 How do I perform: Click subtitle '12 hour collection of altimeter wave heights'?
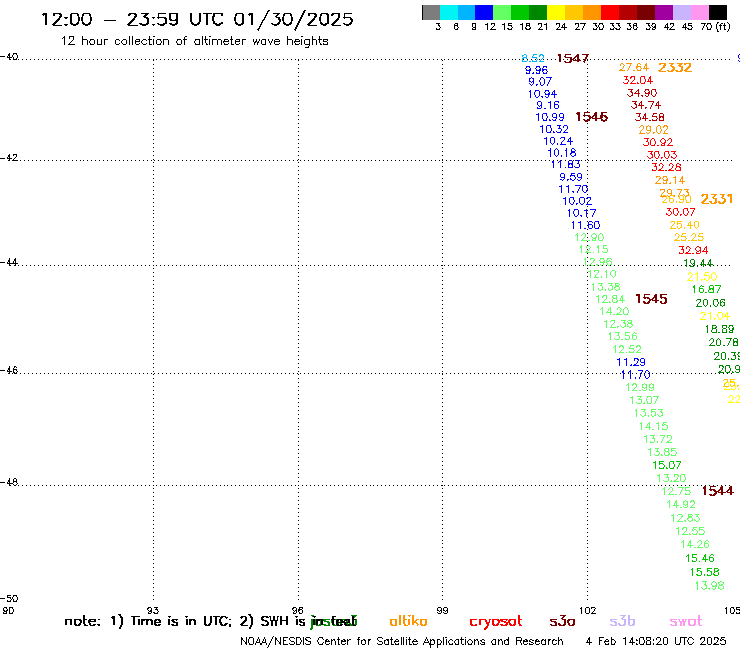(194, 41)
